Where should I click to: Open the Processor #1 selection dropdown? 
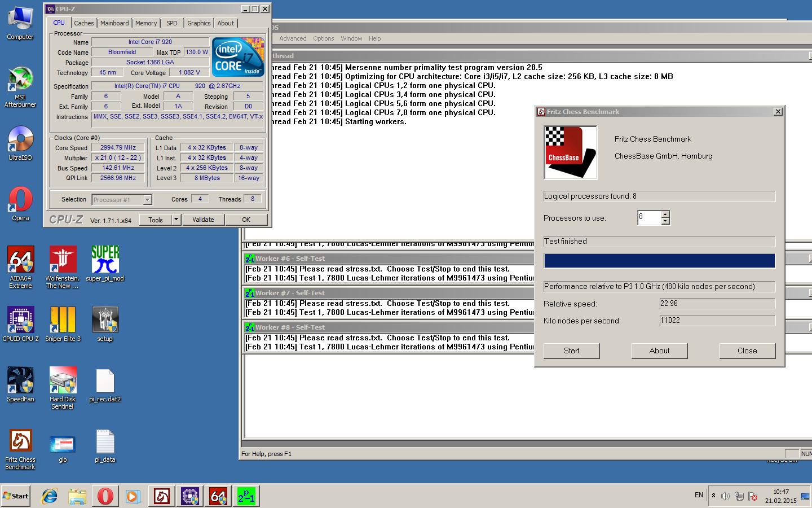pyautogui.click(x=147, y=200)
